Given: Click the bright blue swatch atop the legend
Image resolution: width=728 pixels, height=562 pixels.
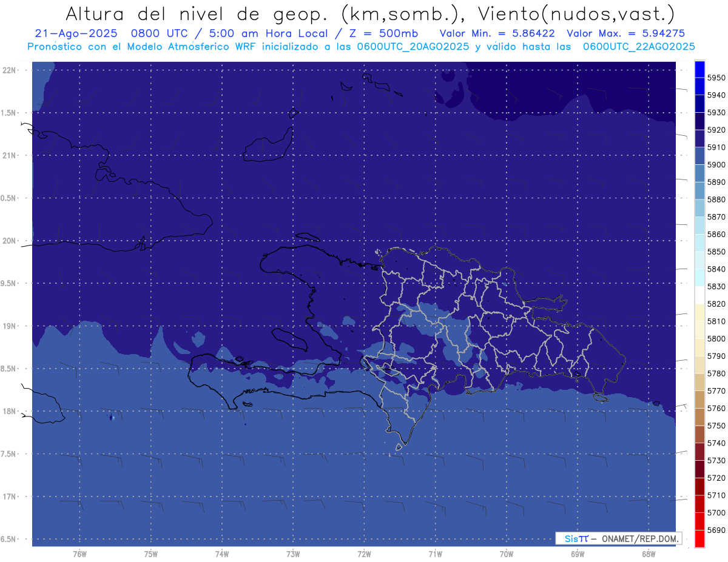Looking at the screenshot, I should (x=699, y=69).
